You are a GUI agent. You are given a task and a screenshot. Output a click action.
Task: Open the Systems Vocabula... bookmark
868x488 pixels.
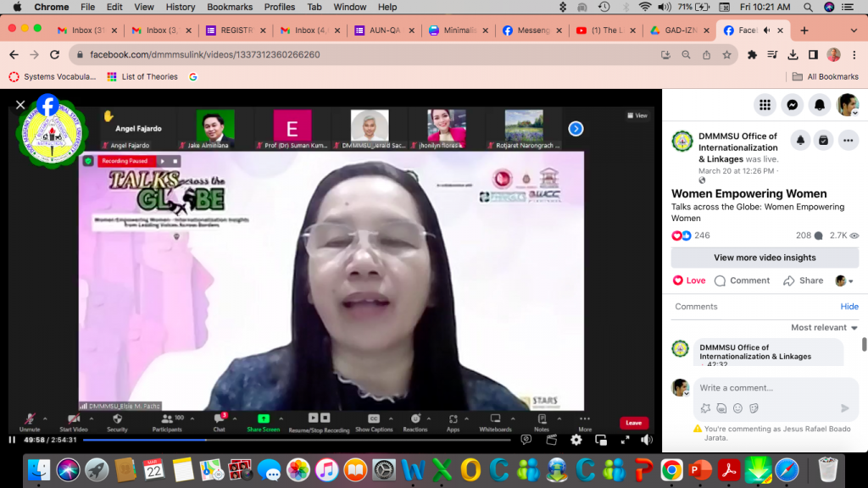pyautogui.click(x=53, y=77)
